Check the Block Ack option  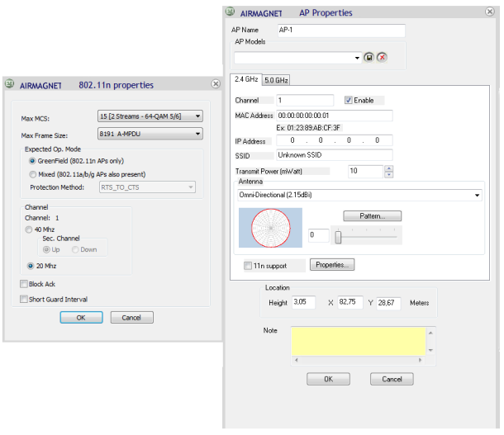[x=24, y=284]
